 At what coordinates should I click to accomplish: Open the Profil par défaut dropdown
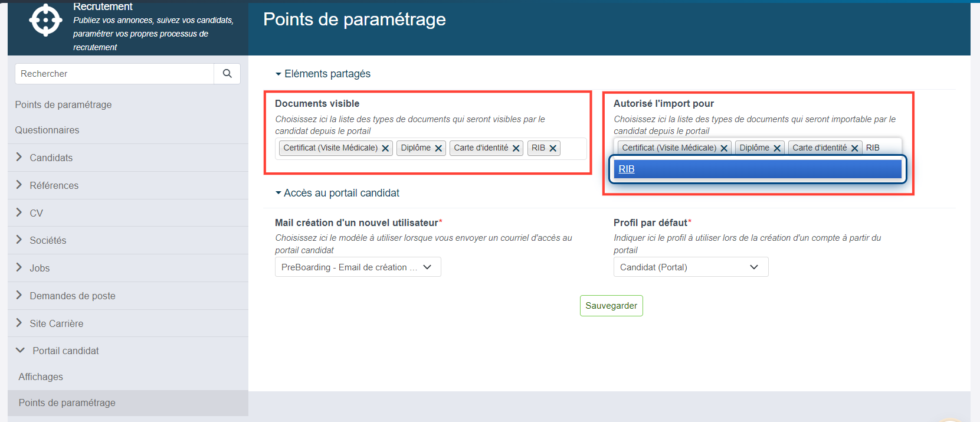(x=691, y=267)
